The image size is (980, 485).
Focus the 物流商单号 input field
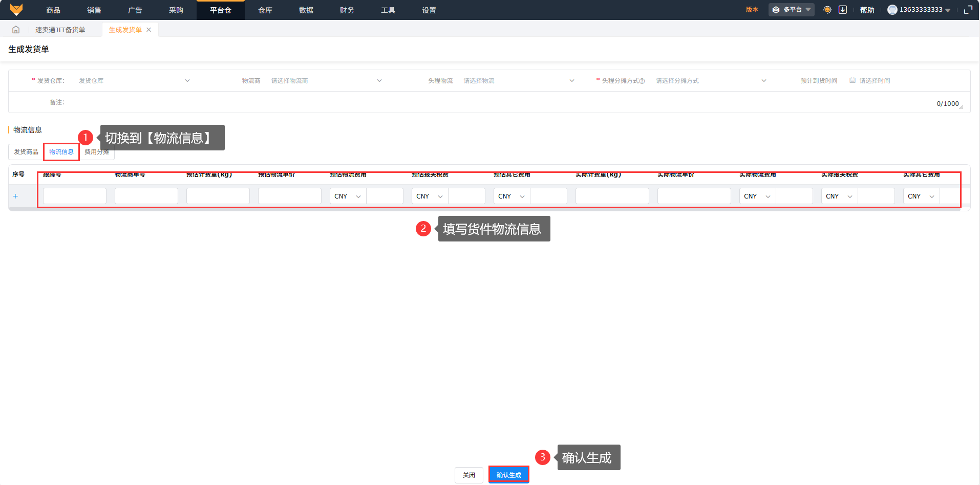[146, 196]
